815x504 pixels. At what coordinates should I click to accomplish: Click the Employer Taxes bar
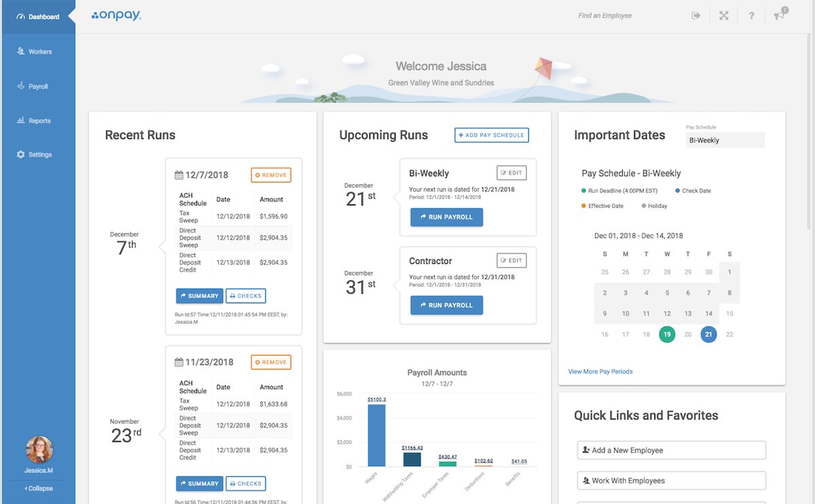tap(448, 464)
